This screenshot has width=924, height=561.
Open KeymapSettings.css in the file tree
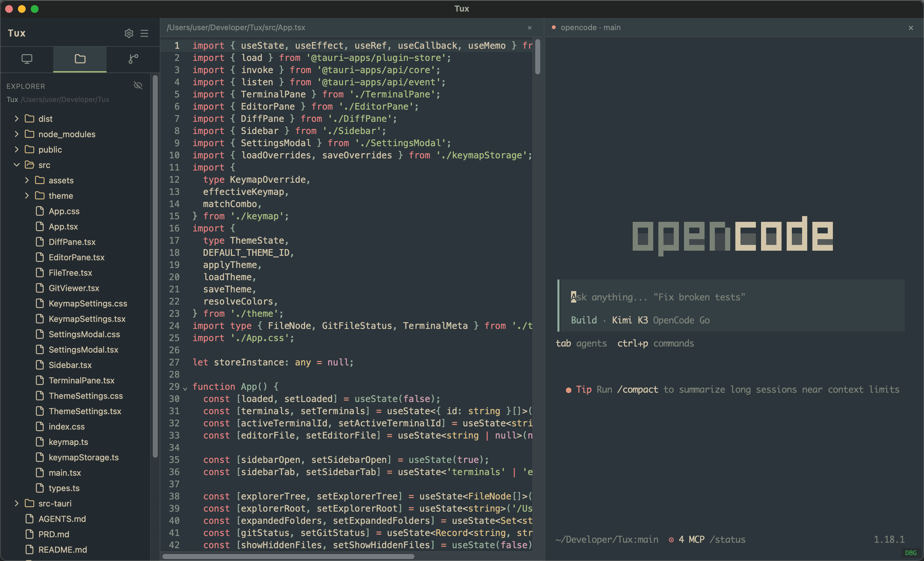[88, 303]
